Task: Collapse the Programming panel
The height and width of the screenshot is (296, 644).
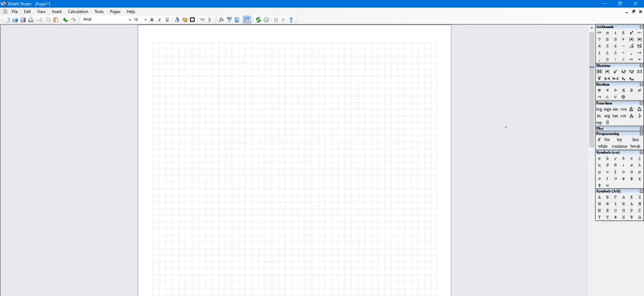Action: pyautogui.click(x=641, y=134)
